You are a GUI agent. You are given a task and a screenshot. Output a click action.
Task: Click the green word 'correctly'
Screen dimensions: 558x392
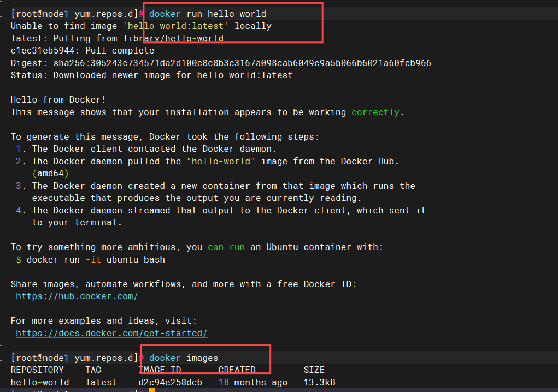coord(375,112)
